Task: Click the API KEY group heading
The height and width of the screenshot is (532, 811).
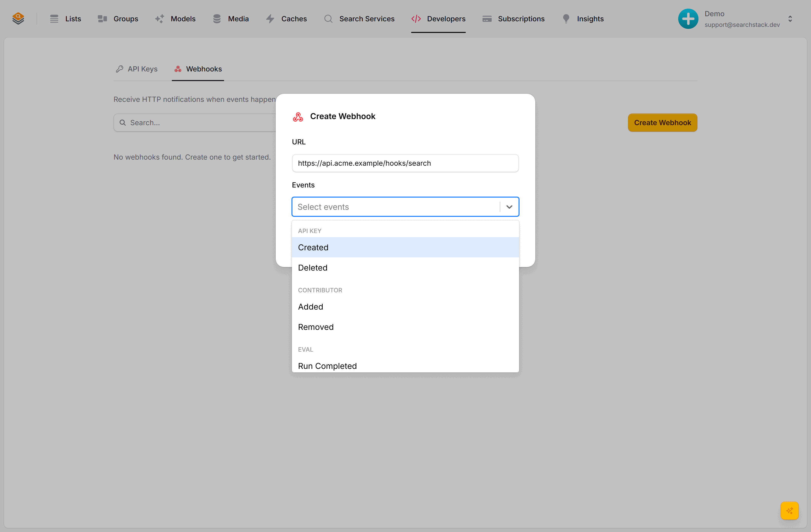Action: (x=309, y=231)
